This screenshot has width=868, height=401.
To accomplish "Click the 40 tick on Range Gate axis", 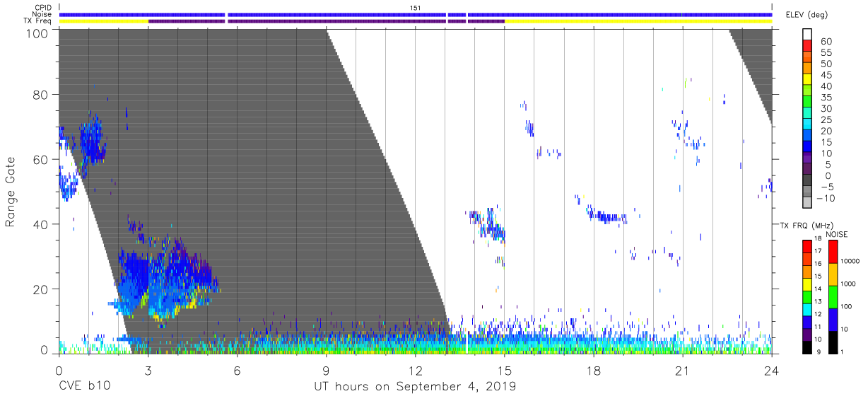I will pyautogui.click(x=41, y=224).
